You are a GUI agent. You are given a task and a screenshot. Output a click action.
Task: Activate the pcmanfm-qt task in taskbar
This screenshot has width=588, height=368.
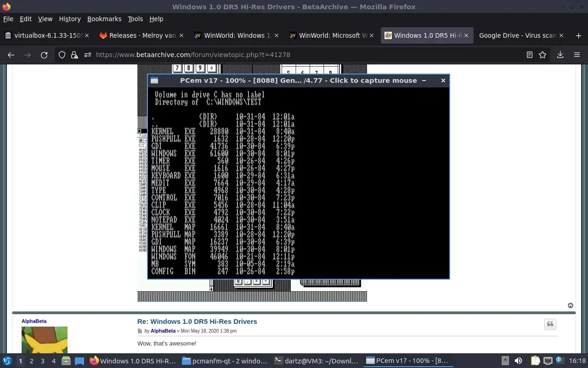225,361
